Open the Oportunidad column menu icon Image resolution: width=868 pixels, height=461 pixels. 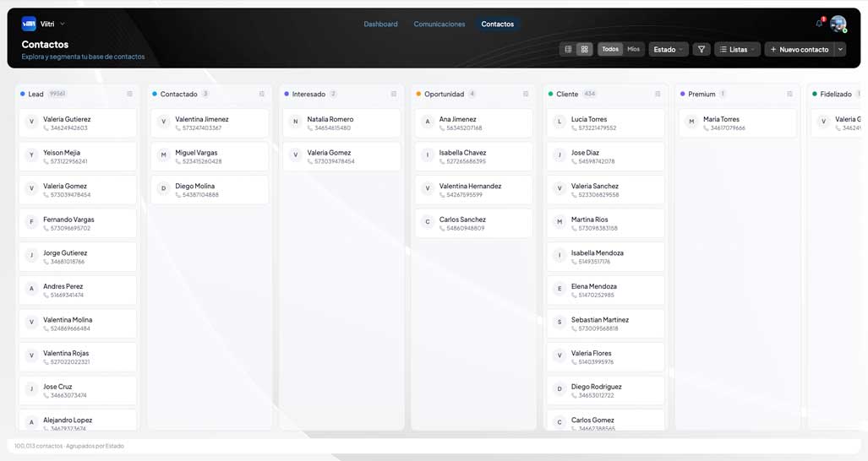[x=526, y=94]
